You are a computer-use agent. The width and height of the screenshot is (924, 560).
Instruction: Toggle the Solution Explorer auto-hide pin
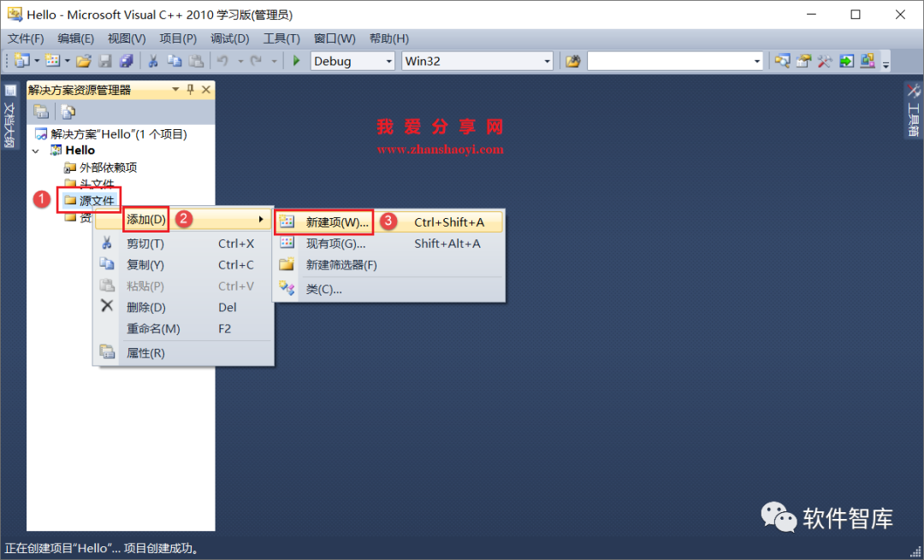tap(190, 90)
